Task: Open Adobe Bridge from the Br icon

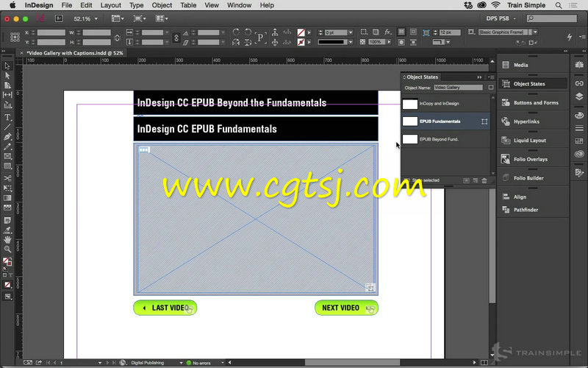Action: pos(59,18)
